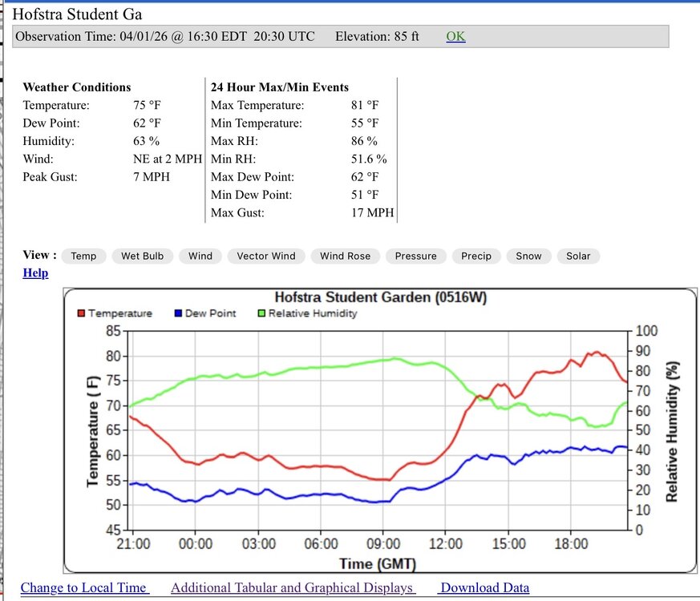Select the Temp view button

tap(83, 256)
